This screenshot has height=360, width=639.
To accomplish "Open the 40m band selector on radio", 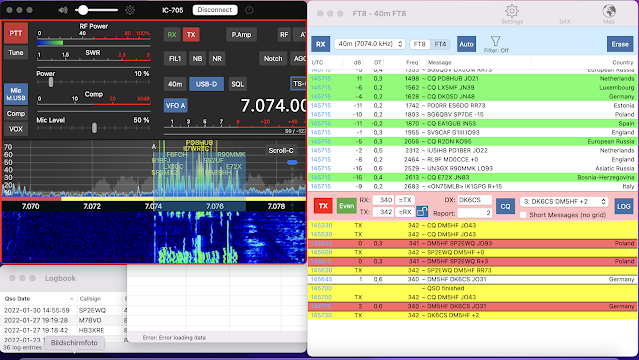I will pos(175,84).
